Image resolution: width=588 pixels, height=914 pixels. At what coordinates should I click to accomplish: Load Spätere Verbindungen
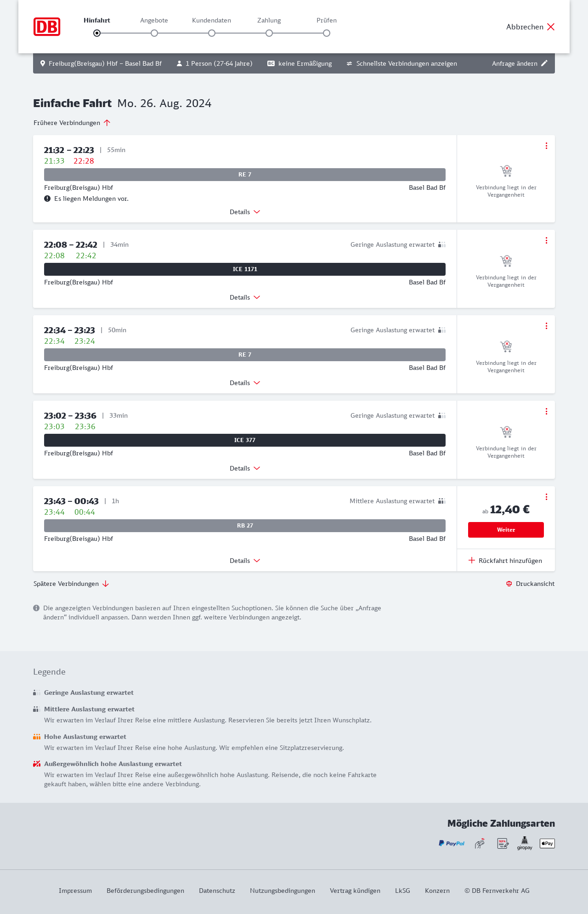coord(71,584)
